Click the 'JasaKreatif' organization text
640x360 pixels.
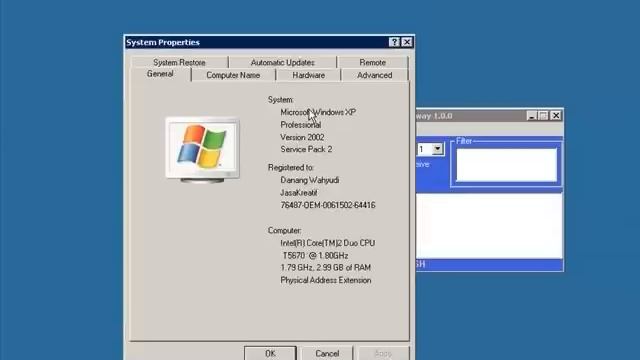pos(298,193)
